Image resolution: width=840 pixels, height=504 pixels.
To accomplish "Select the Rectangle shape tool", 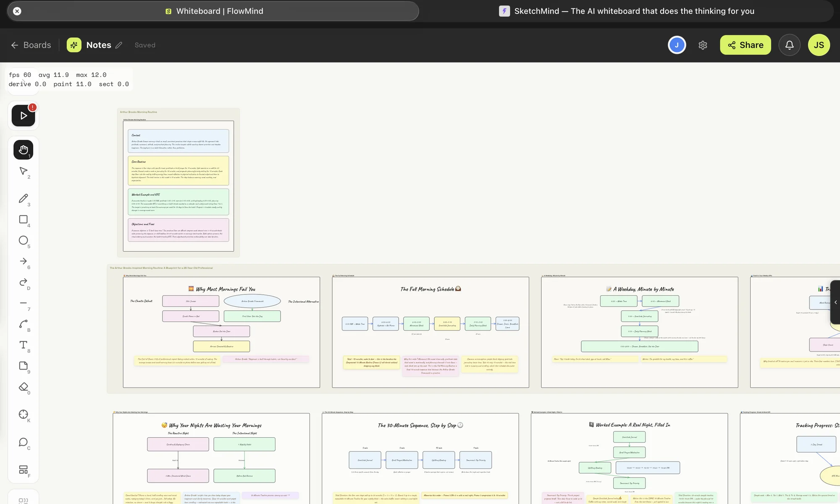I will pos(23,219).
